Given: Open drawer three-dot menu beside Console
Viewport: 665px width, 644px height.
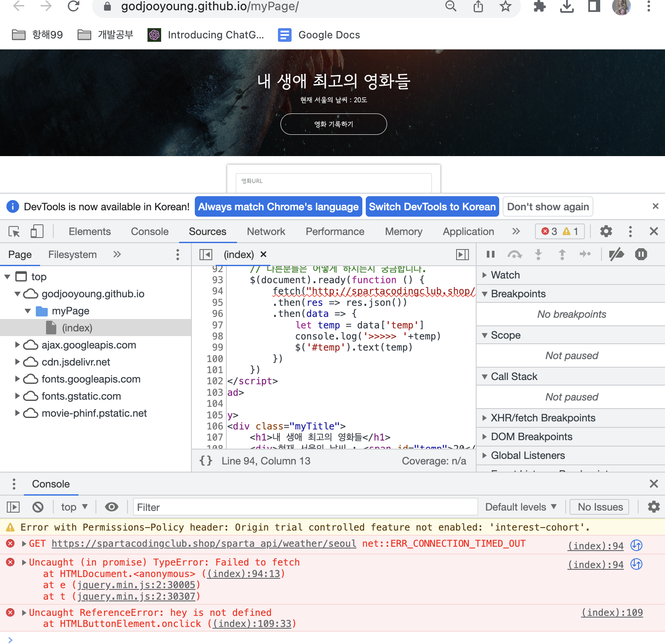Looking at the screenshot, I should (x=14, y=484).
